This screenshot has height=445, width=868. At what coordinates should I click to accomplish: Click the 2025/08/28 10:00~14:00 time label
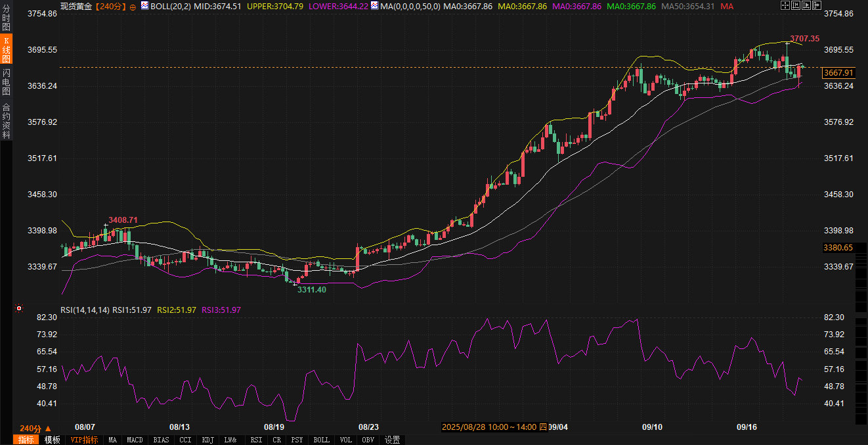coord(494,427)
